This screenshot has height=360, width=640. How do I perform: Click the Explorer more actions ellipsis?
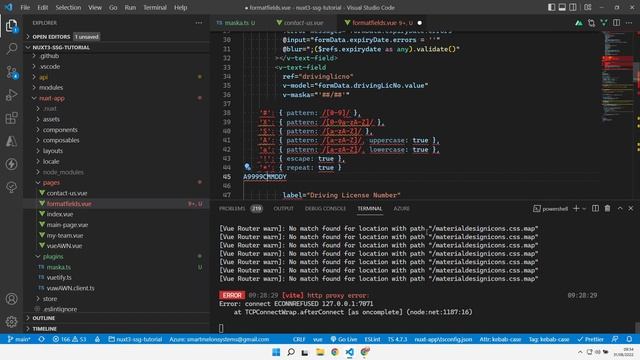(199, 23)
